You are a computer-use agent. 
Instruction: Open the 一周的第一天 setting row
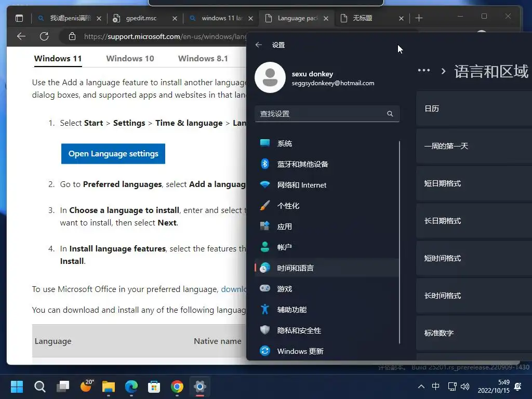coord(474,146)
